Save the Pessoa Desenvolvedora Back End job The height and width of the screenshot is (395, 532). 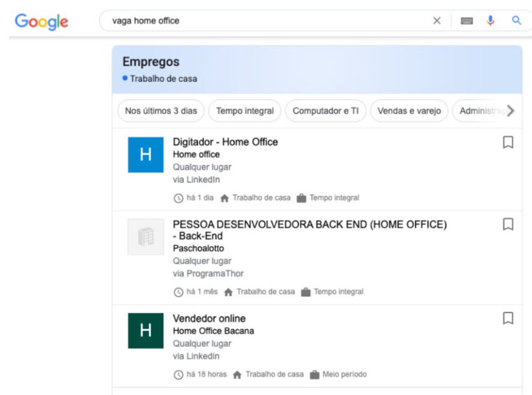click(x=508, y=225)
